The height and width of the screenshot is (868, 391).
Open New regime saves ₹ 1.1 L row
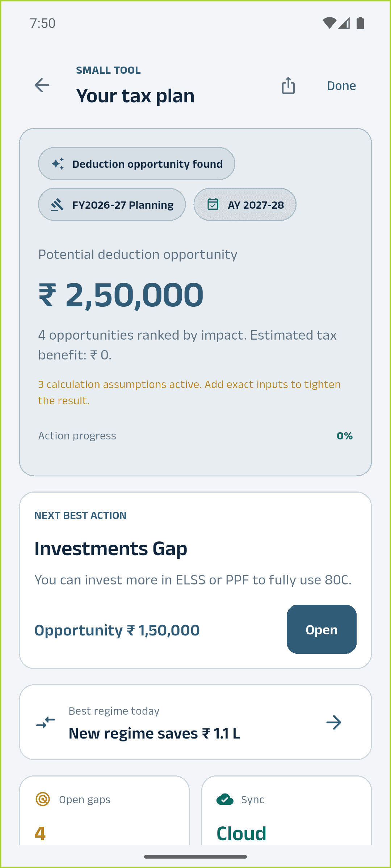(x=195, y=722)
